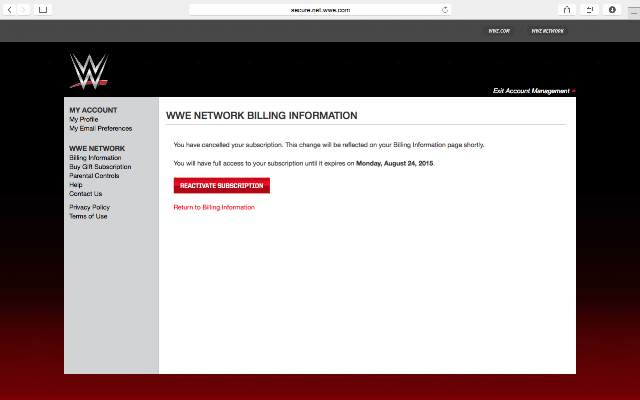
Task: Show all tabs with the tabs icon
Action: coord(589,10)
